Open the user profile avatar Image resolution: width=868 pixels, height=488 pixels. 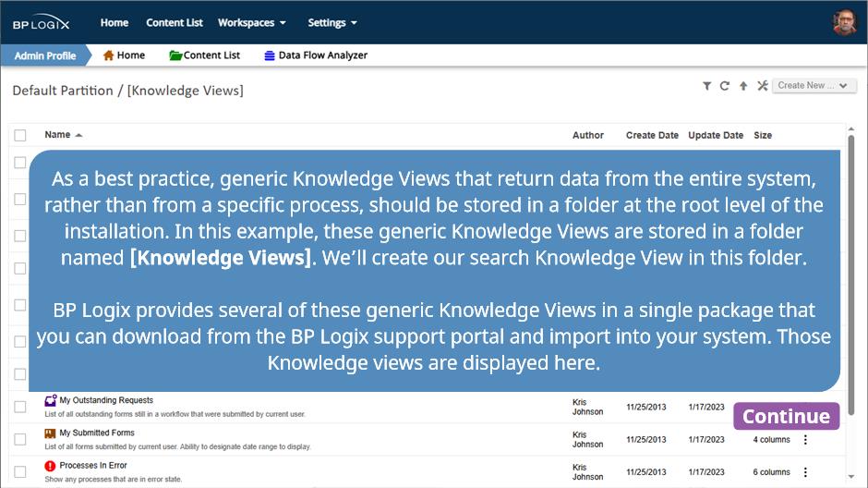(844, 23)
